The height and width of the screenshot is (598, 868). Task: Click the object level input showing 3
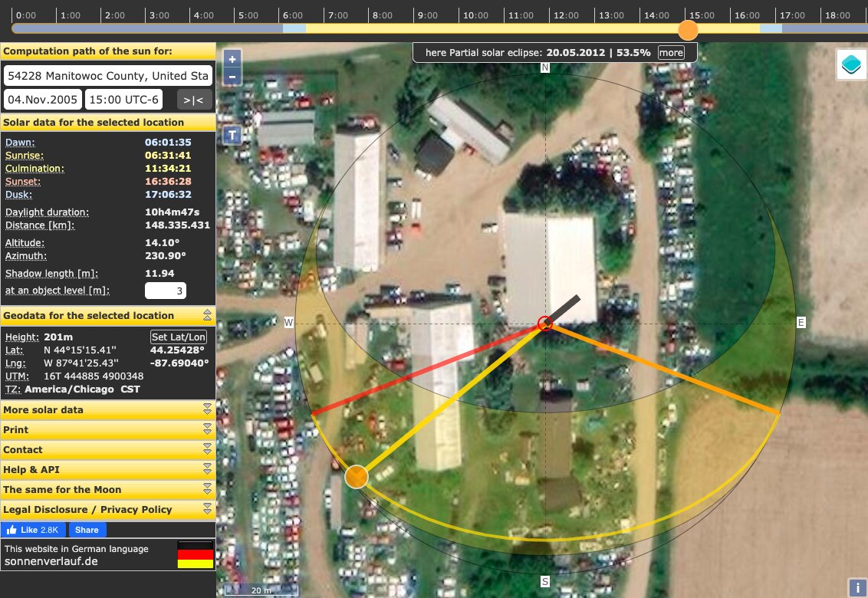tap(166, 291)
